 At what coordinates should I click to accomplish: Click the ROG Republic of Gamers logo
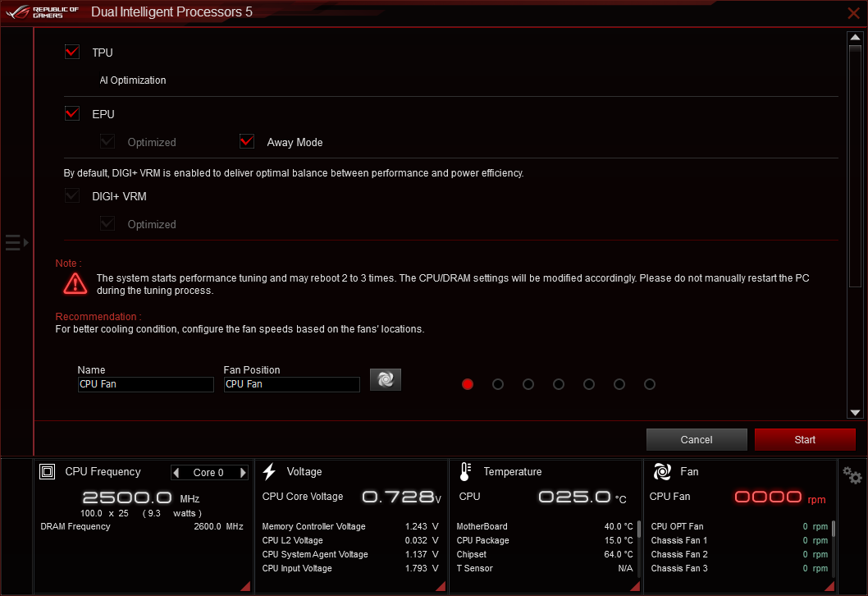click(x=42, y=12)
